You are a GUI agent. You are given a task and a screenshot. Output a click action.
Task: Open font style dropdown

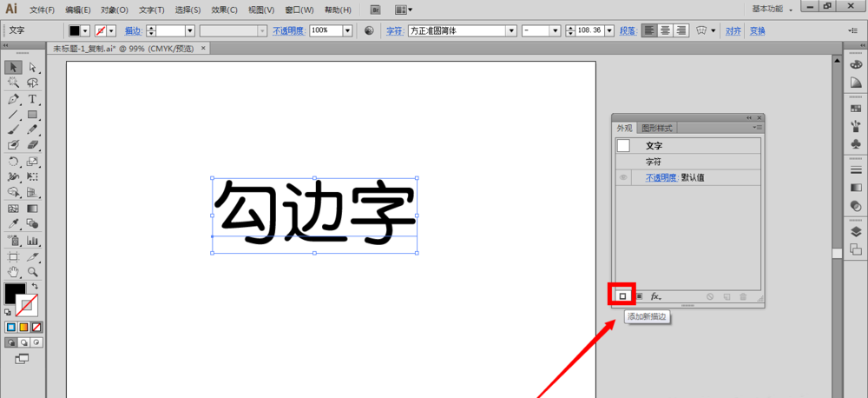556,31
